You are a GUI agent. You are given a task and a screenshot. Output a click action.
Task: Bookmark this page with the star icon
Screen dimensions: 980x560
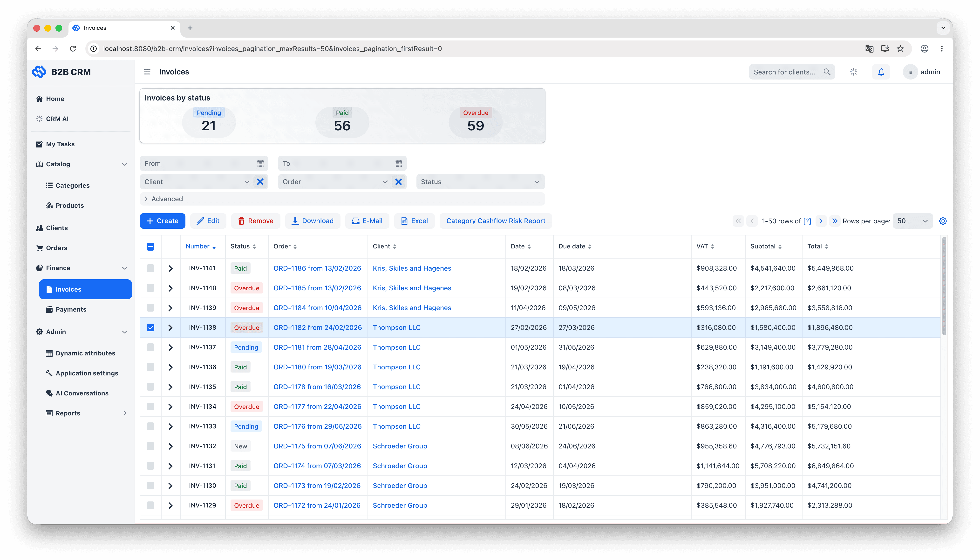click(900, 49)
